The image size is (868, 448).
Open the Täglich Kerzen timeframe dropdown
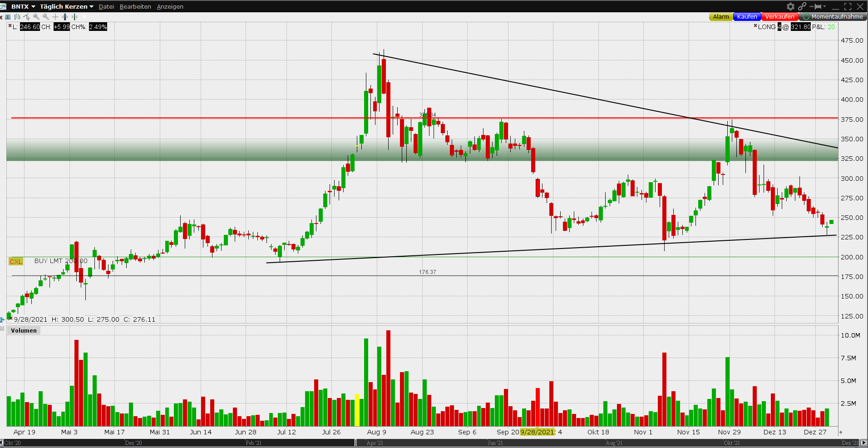[x=67, y=6]
